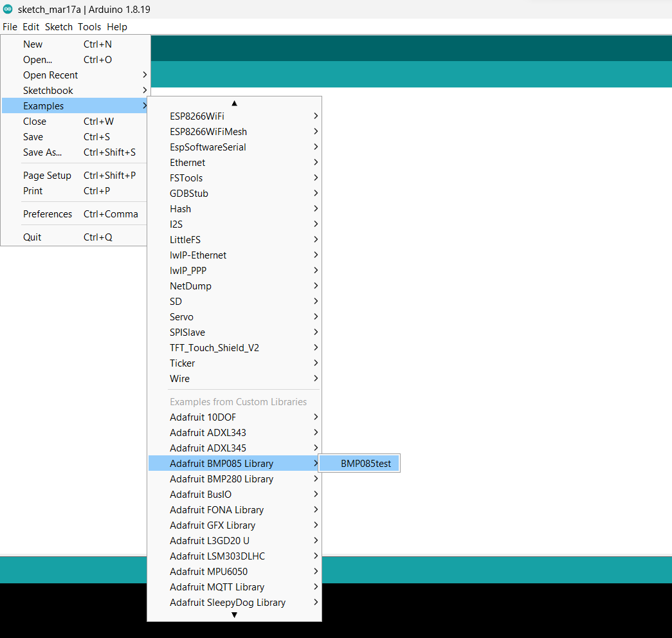Click the Arduino logo in title bar
672x638 pixels.
click(x=8, y=9)
